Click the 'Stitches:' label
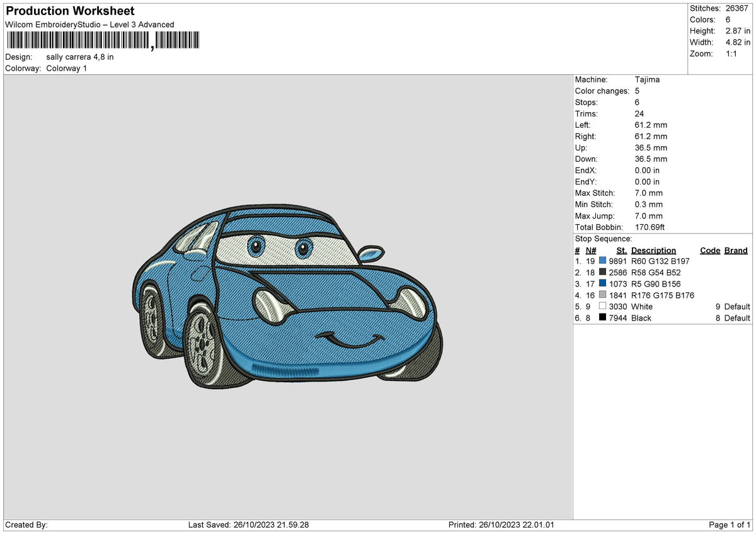The image size is (756, 534). [x=706, y=8]
